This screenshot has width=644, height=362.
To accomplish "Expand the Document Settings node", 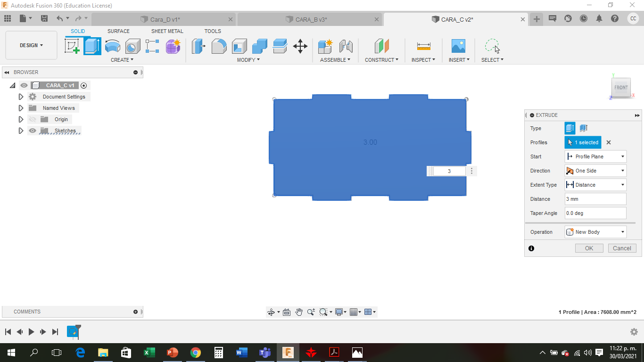I will click(21, 97).
